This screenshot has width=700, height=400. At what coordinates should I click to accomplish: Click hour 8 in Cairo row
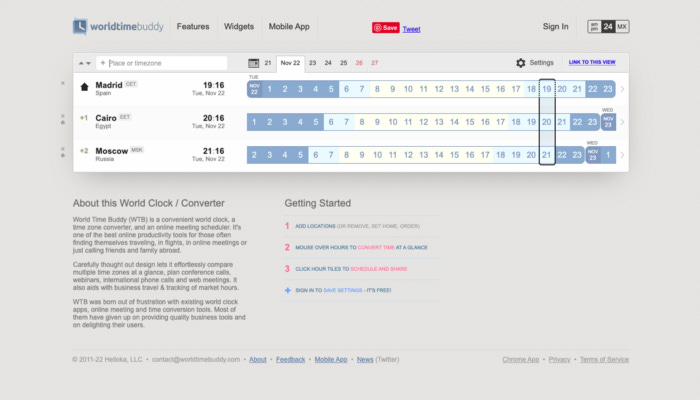tap(362, 122)
